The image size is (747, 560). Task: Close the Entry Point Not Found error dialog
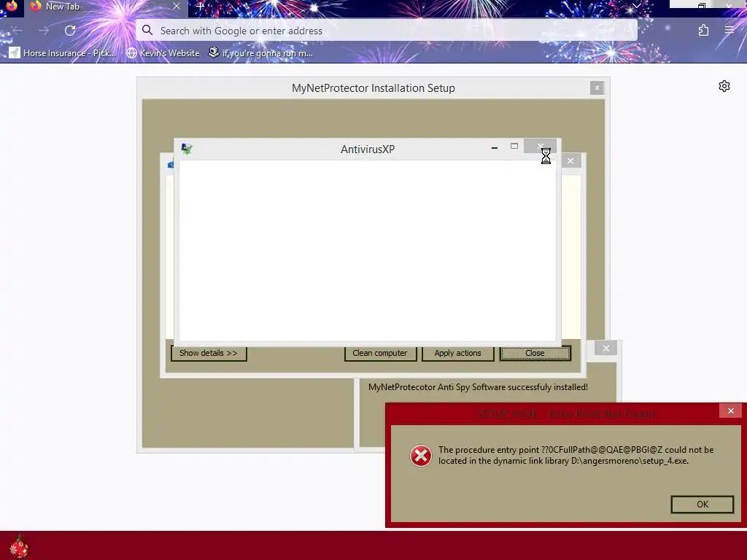(x=730, y=411)
